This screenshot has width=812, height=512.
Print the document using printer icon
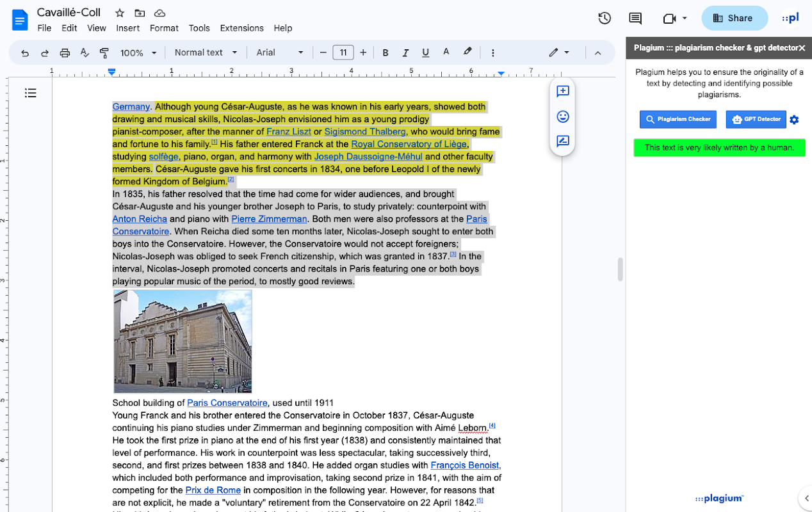[x=65, y=53]
